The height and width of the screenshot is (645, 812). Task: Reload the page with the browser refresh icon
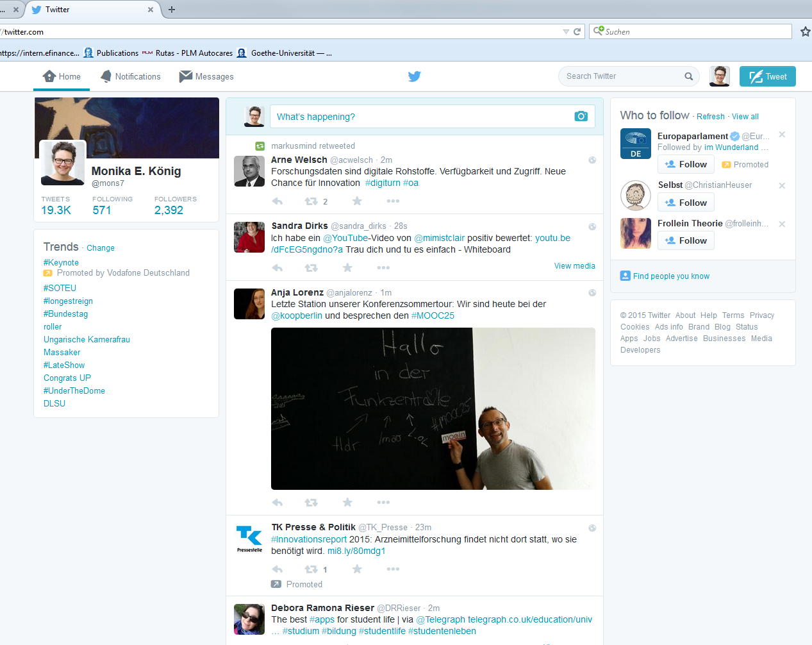tap(577, 31)
